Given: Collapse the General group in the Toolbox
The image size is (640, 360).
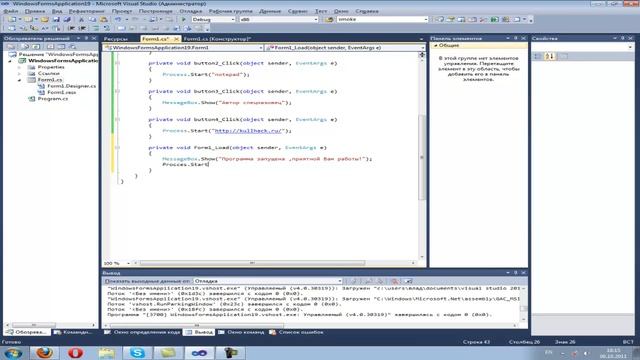Looking at the screenshot, I should click(x=436, y=46).
